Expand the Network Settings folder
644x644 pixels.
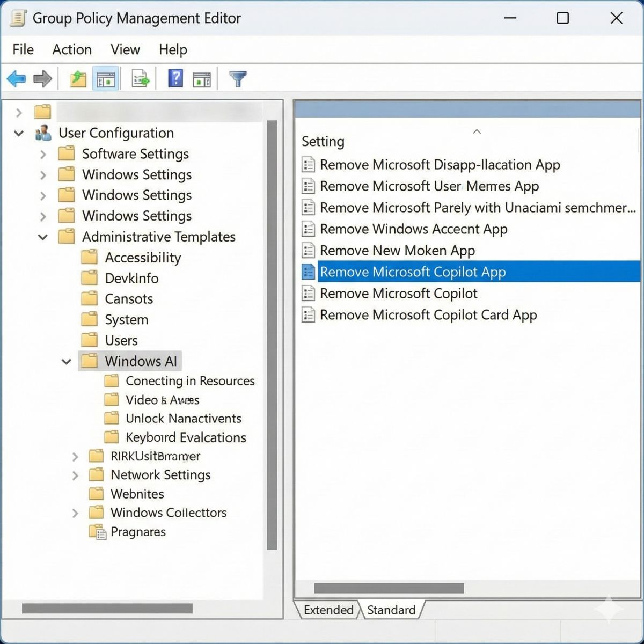[75, 475]
